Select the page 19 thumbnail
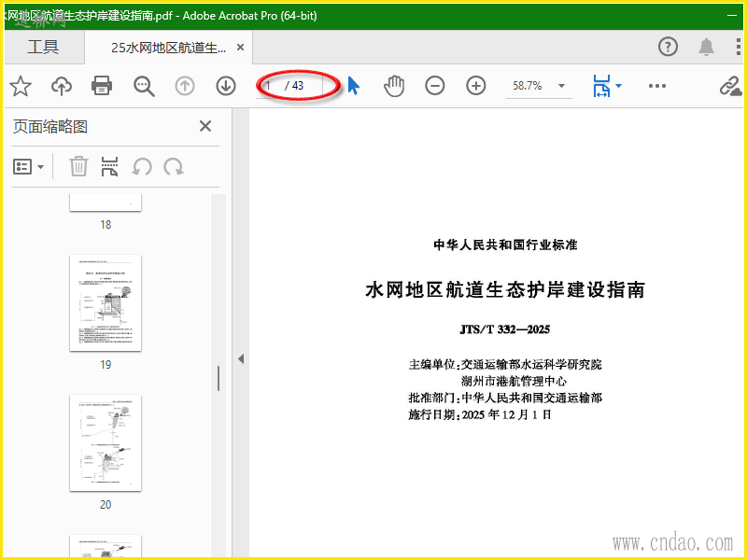The width and height of the screenshot is (747, 560). pos(106,303)
